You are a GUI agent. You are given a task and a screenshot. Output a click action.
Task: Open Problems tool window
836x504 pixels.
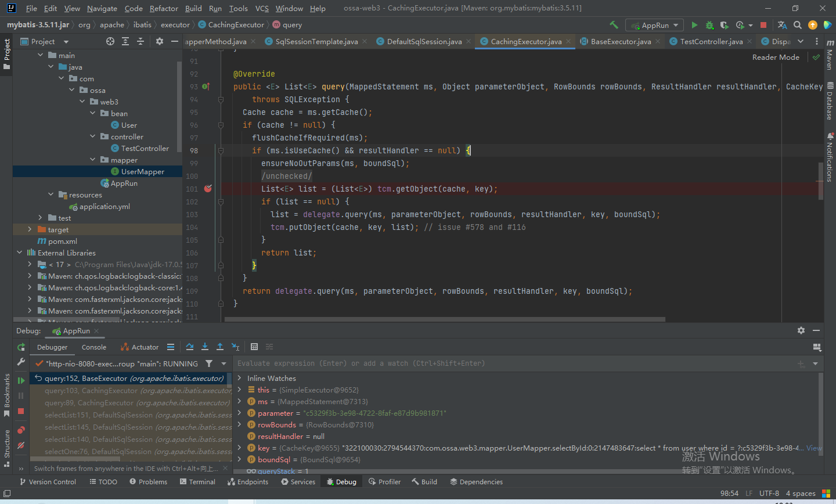coord(148,482)
